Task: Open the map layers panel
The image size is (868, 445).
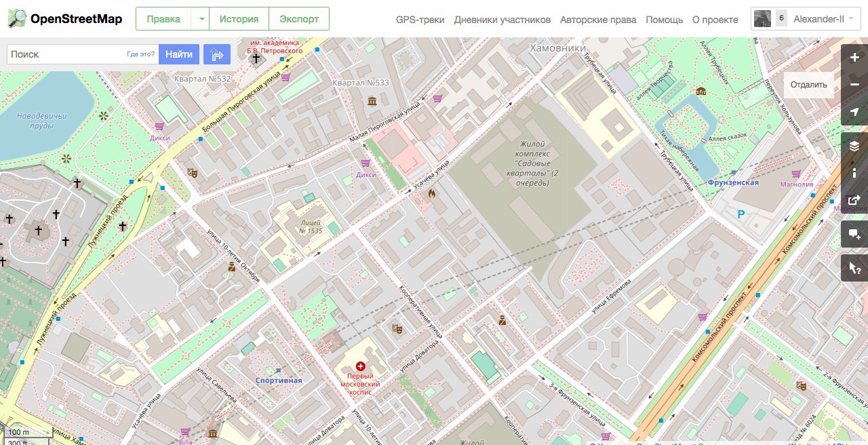Action: pos(854,146)
